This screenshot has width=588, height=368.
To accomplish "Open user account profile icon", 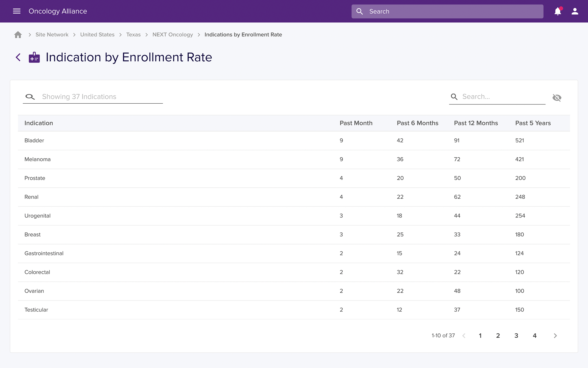I will pos(575,11).
